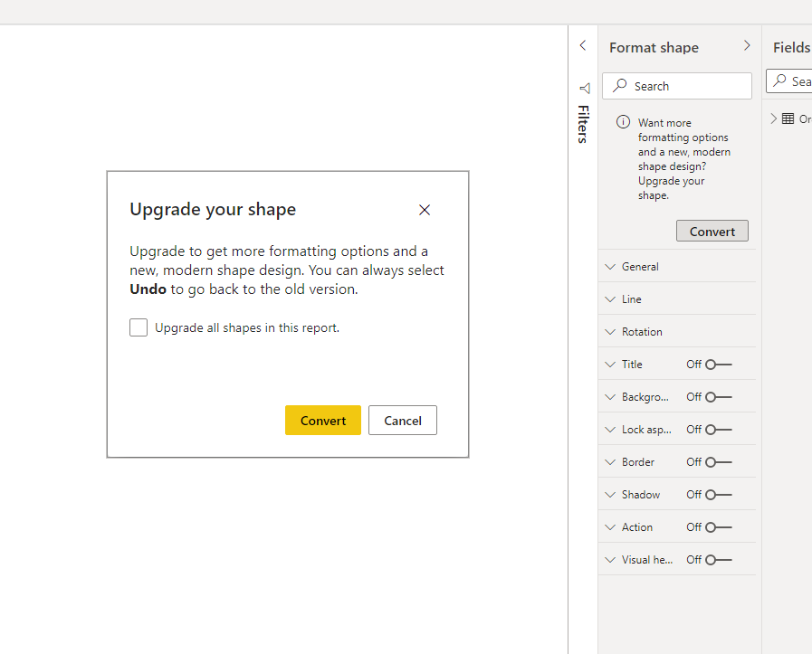Click the magnifier icon in Format search box
Image resolution: width=812 pixels, height=654 pixels.
coord(620,86)
